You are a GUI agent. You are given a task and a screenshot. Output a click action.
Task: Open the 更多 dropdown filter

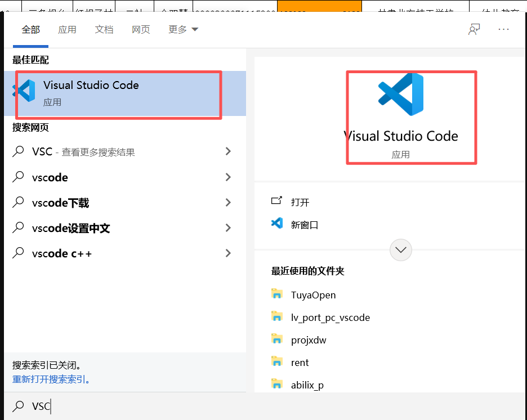183,30
